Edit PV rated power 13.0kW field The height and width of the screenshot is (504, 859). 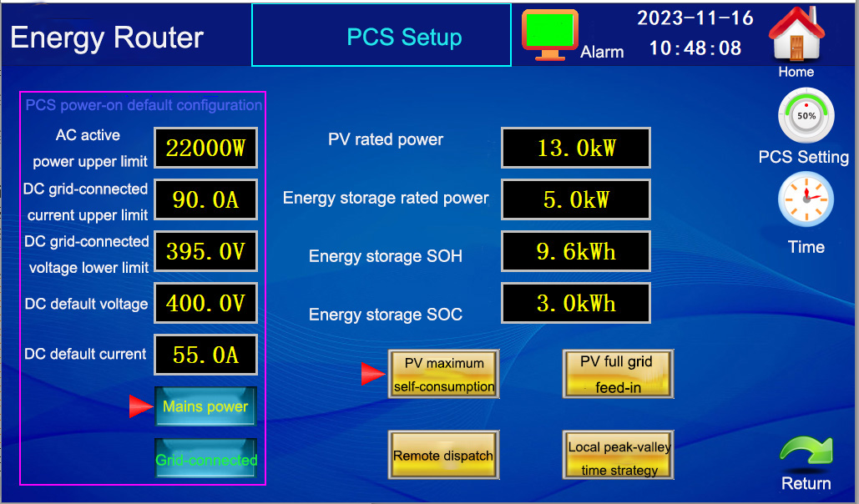[x=576, y=148]
